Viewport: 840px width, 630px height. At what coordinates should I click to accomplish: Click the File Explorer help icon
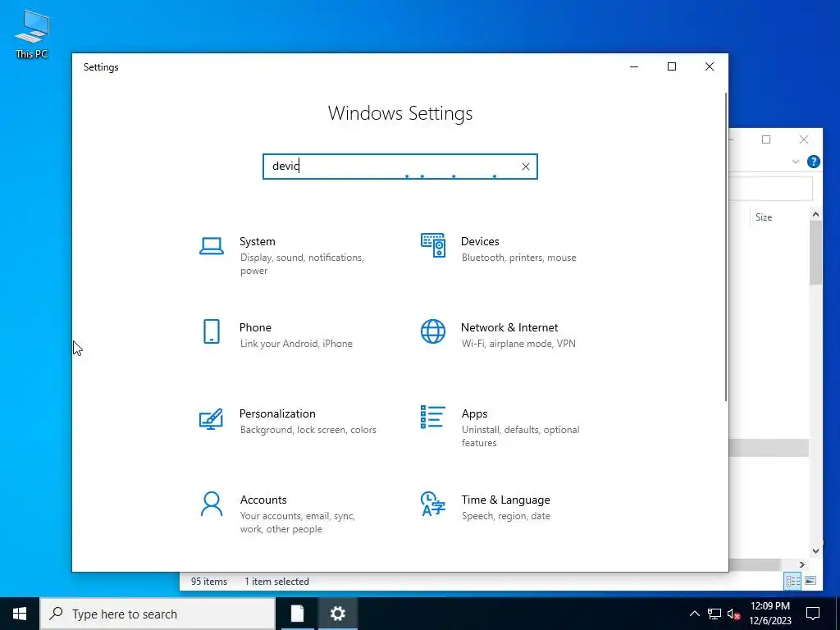(x=813, y=162)
